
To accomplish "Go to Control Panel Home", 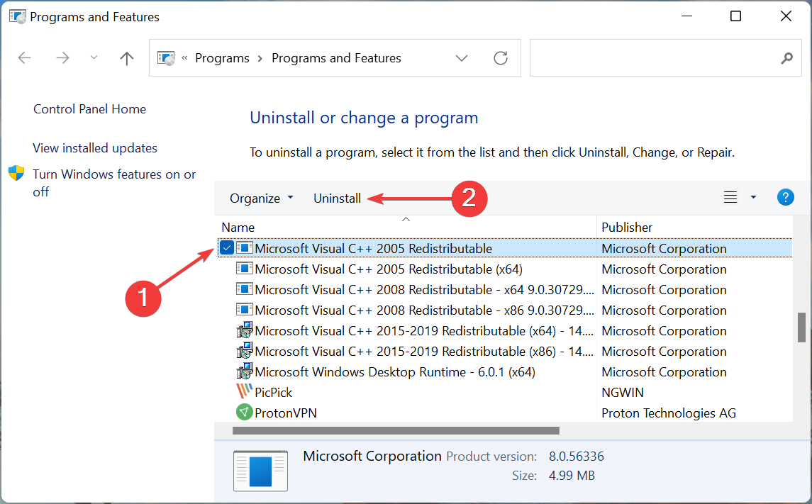I will 89,108.
